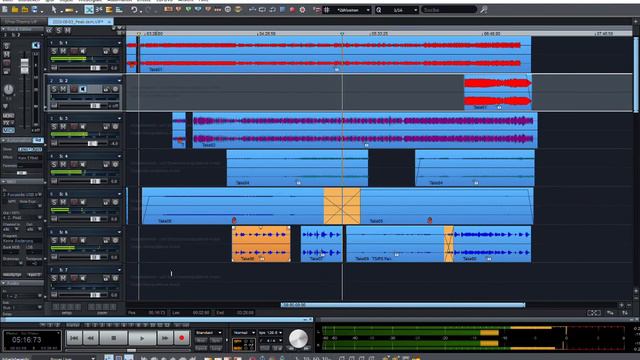The height and width of the screenshot is (360, 640).
Task: Click the transport Stop button
Action: 113,338
